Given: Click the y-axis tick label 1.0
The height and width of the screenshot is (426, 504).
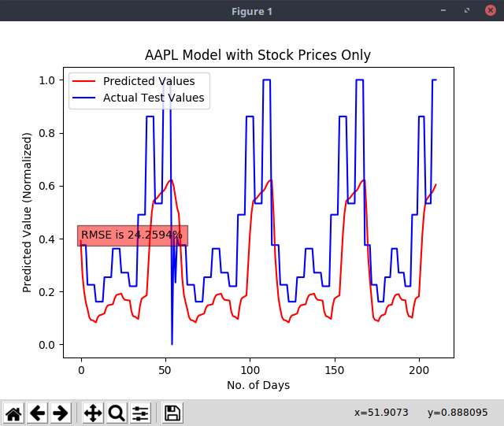Looking at the screenshot, I should pyautogui.click(x=46, y=80).
